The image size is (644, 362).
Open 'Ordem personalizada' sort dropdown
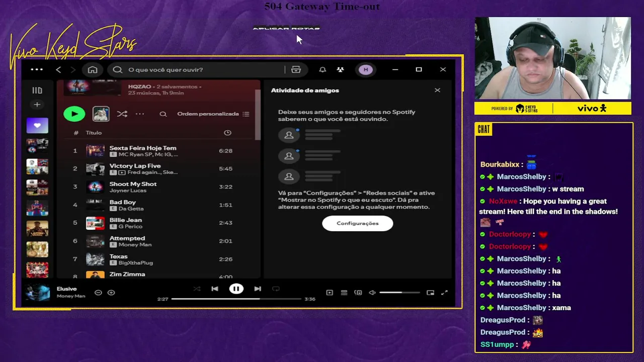click(213, 114)
